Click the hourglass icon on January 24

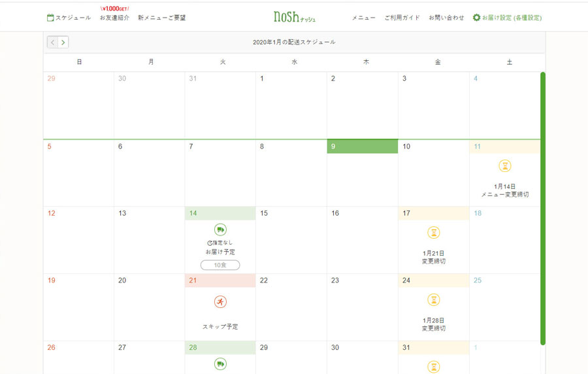pyautogui.click(x=434, y=299)
